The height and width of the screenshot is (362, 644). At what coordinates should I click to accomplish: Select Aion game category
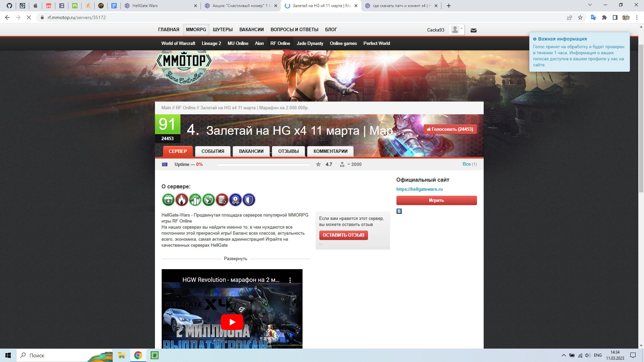point(259,44)
